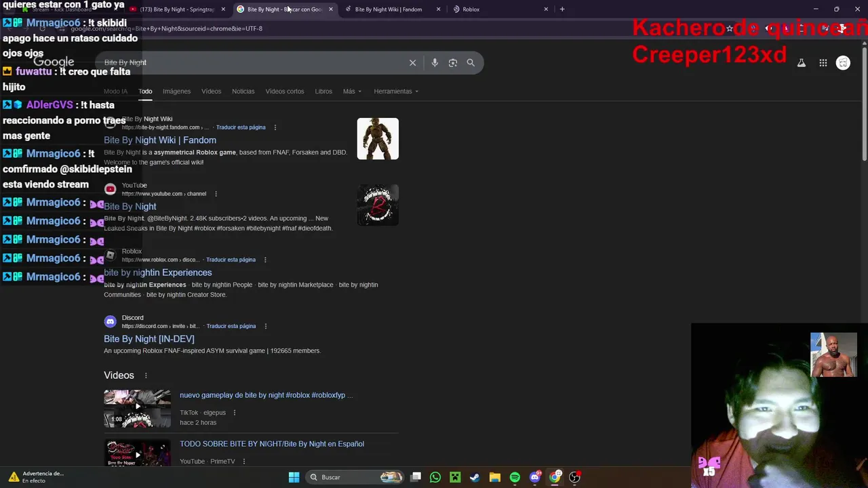This screenshot has height=488, width=868.
Task: Translate the Fandom wiki result page
Action: tap(241, 127)
